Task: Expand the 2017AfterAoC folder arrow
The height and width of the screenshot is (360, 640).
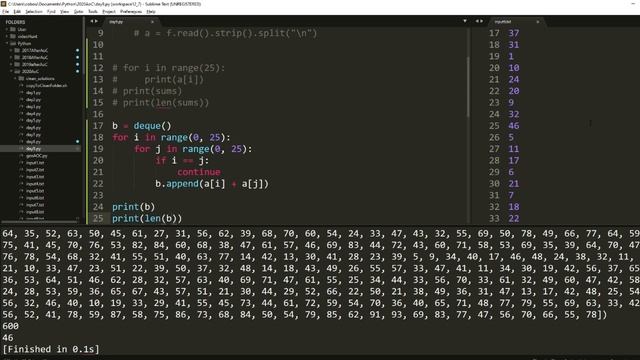Action: click(x=11, y=51)
